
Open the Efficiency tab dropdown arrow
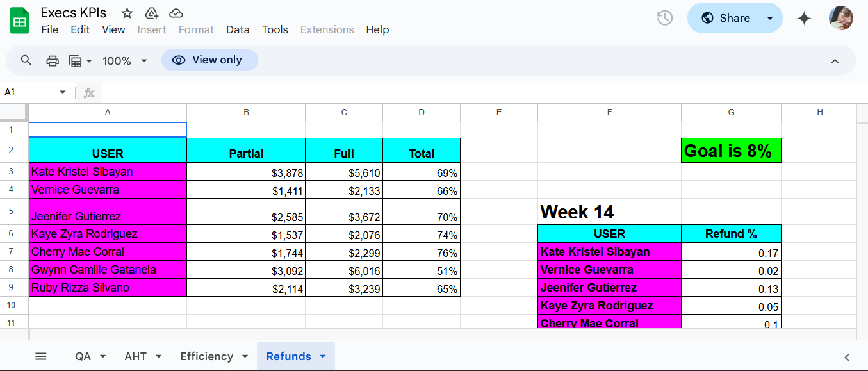245,356
